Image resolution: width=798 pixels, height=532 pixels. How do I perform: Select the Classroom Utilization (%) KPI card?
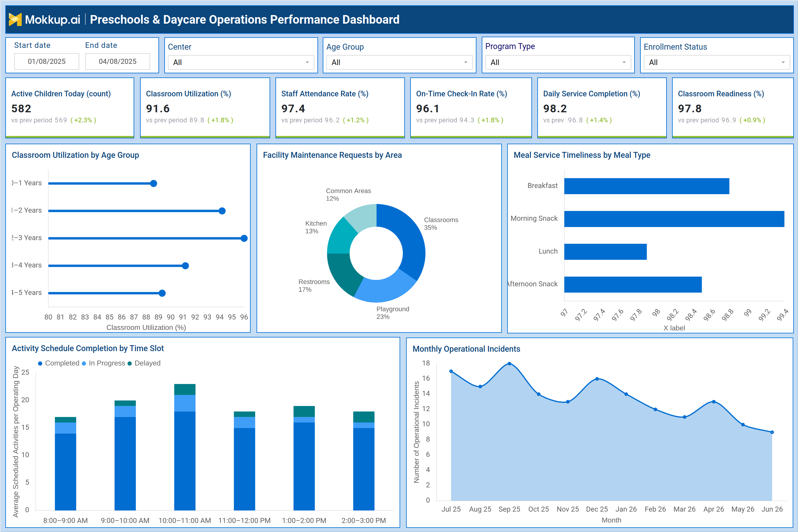pyautogui.click(x=205, y=108)
